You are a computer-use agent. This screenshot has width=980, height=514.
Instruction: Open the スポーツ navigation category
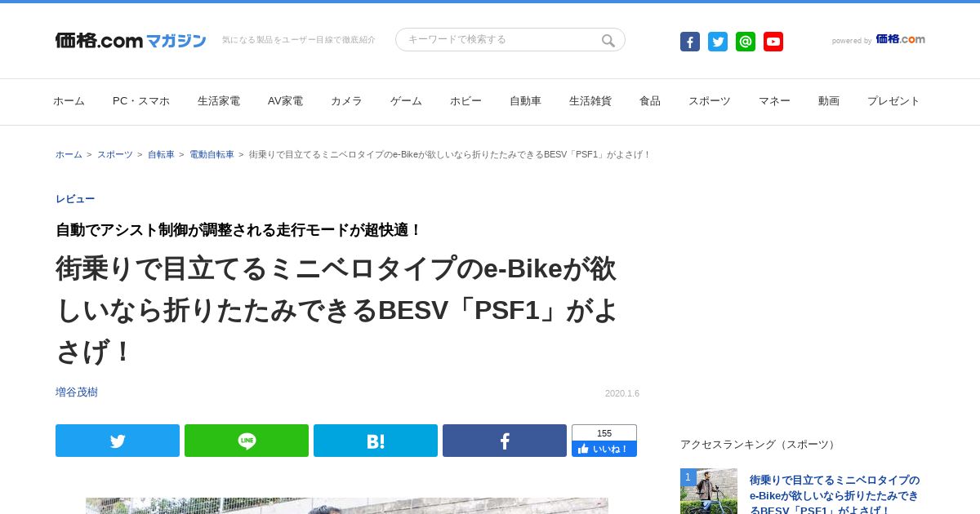point(710,101)
